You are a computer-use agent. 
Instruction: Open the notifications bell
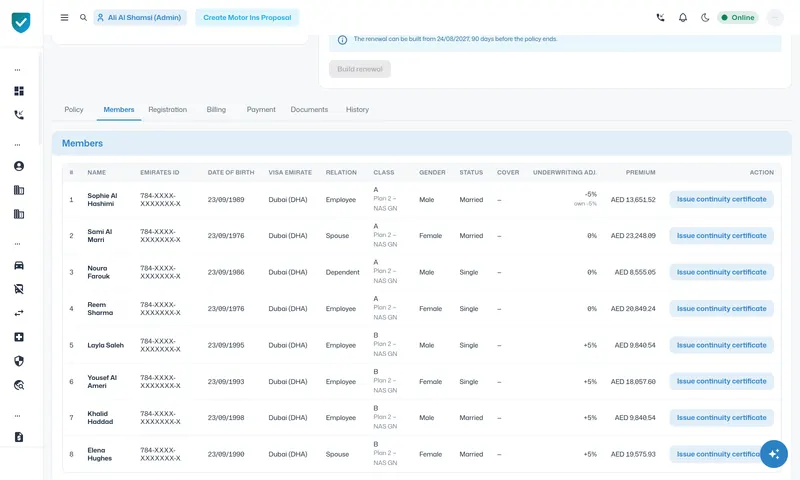683,17
